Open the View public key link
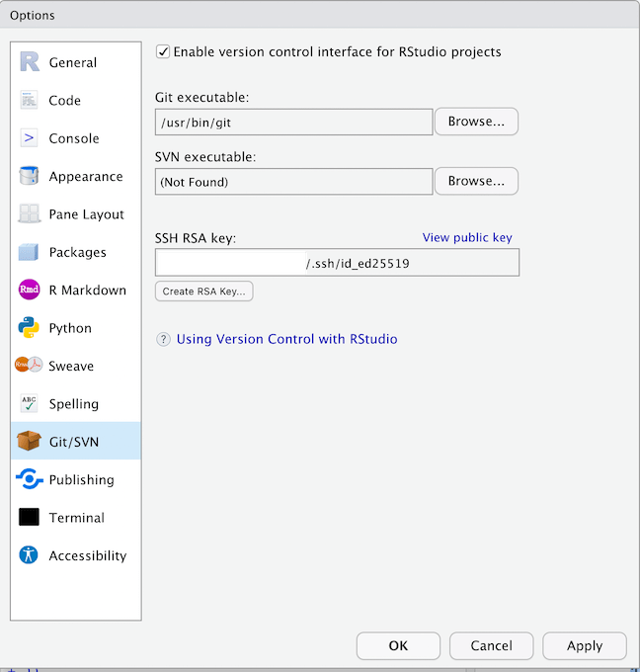640x672 pixels. pos(467,237)
